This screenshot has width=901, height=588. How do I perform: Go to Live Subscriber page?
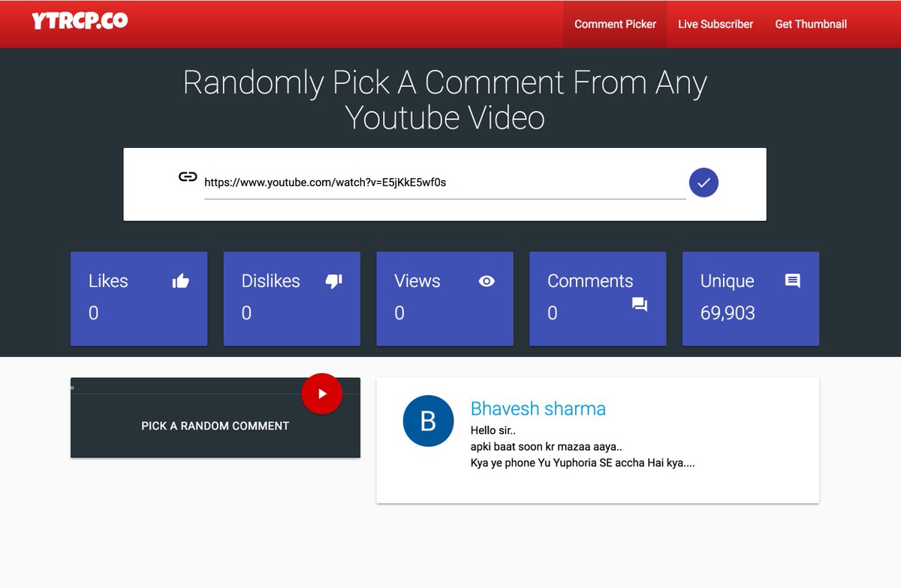point(715,24)
